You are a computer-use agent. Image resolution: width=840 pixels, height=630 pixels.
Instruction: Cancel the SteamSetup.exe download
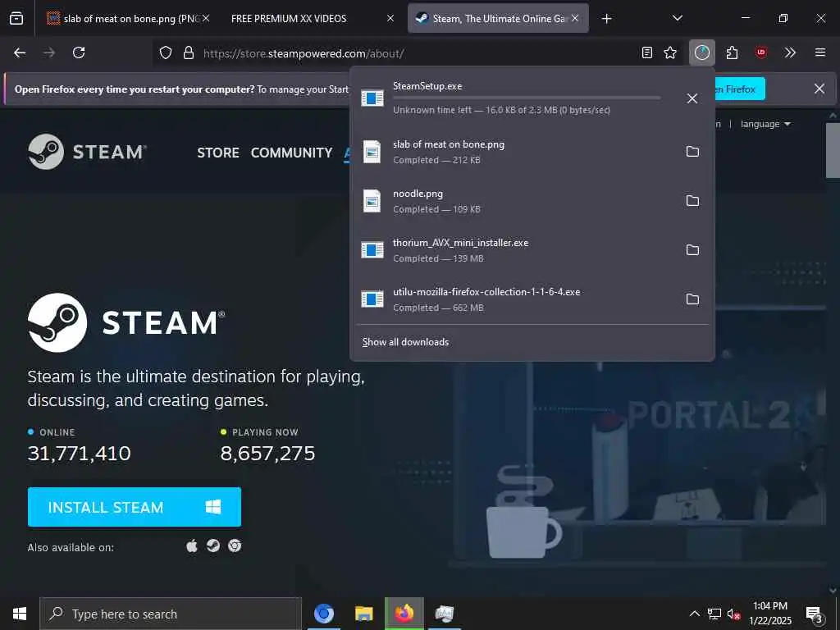pos(692,98)
